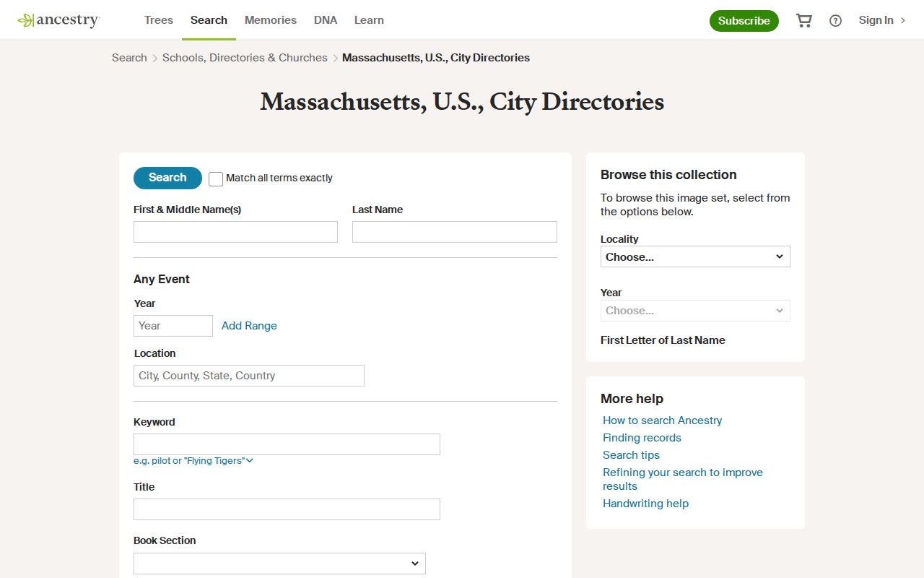Screen dimensions: 924x578
Task: Go to Search breadcrumb
Action: point(129,58)
